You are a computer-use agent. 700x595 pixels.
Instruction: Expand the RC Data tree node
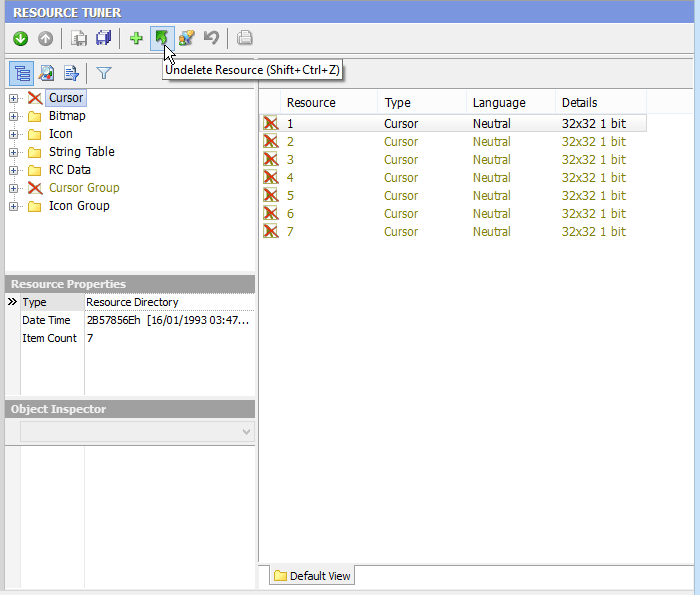pyautogui.click(x=13, y=171)
